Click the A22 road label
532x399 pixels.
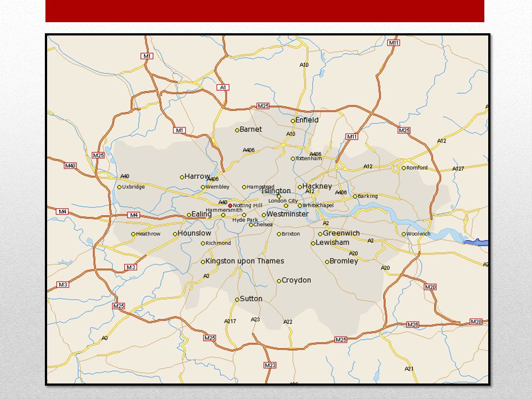[288, 321]
